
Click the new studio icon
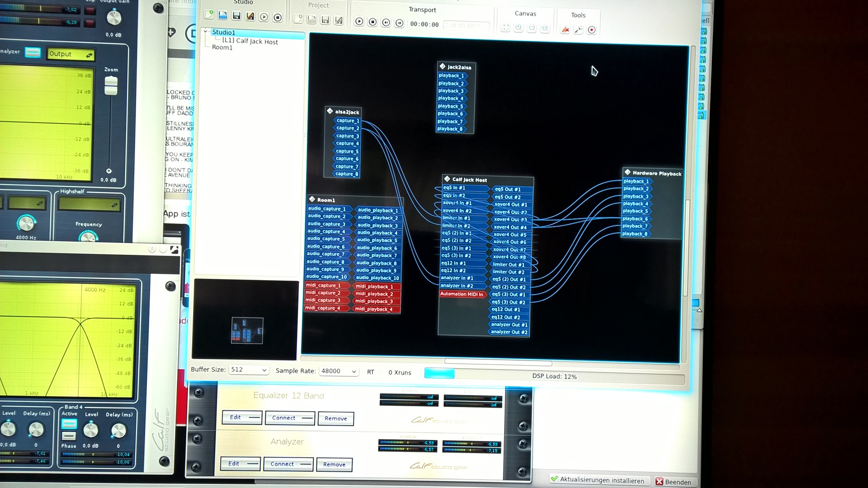point(209,15)
